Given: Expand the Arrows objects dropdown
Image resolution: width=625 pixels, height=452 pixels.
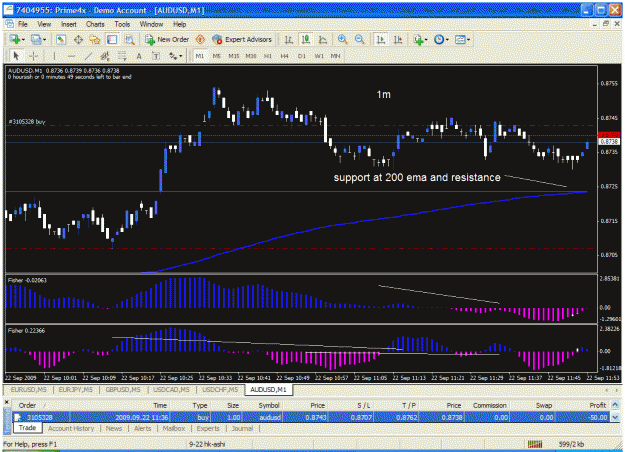Looking at the screenshot, I should pos(175,56).
